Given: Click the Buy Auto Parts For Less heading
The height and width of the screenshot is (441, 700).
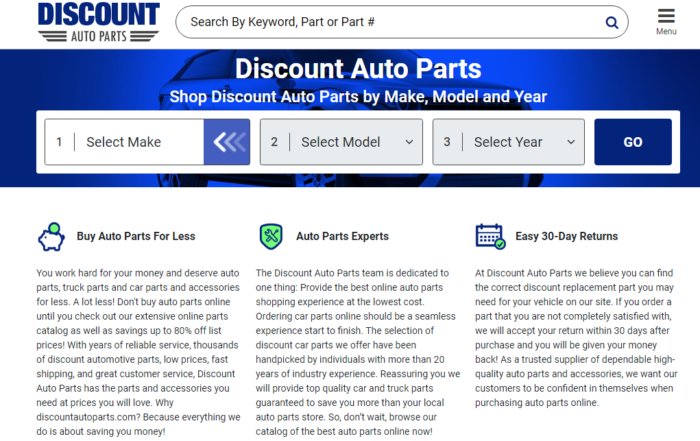Looking at the screenshot, I should (136, 236).
